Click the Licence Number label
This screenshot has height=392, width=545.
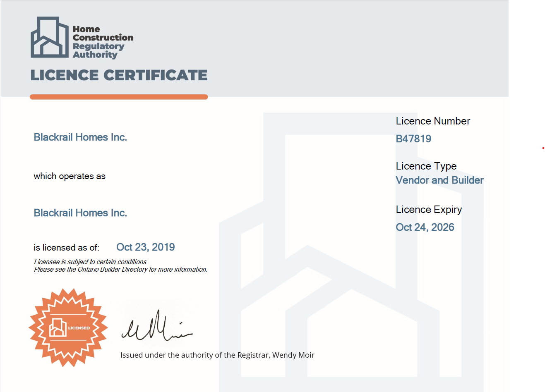[433, 121]
